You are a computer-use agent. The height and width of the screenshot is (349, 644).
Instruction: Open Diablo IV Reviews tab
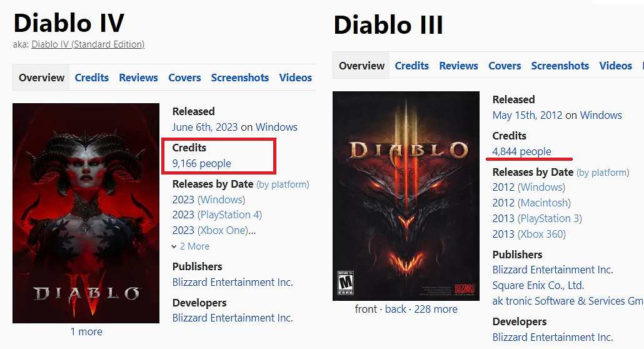(138, 78)
